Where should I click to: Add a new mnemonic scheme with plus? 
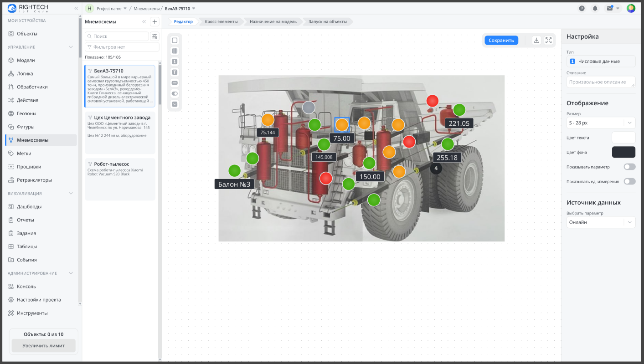[155, 21]
